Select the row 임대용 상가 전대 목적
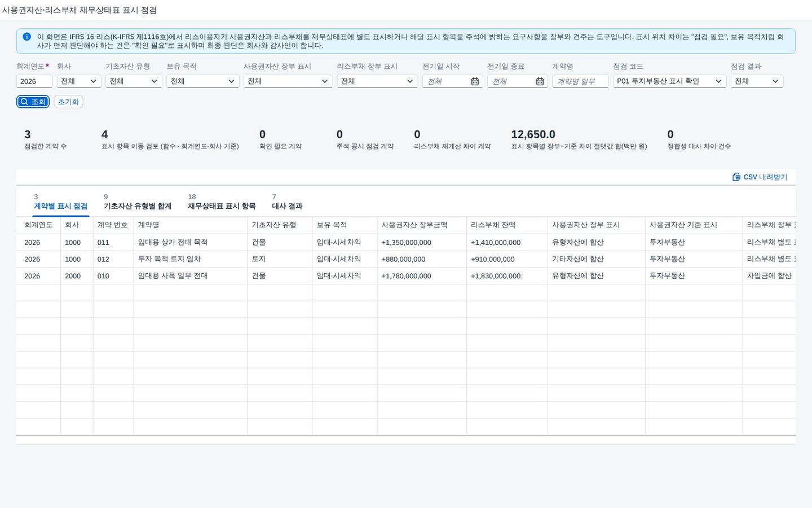 pos(406,242)
